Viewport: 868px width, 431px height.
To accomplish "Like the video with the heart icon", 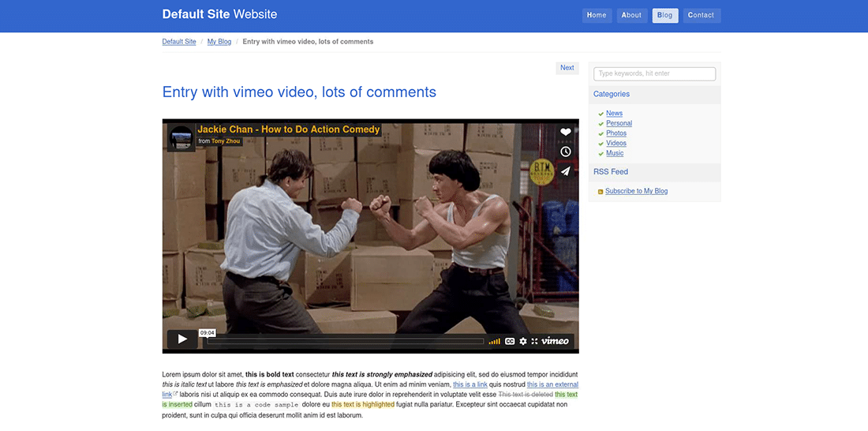I will [565, 133].
